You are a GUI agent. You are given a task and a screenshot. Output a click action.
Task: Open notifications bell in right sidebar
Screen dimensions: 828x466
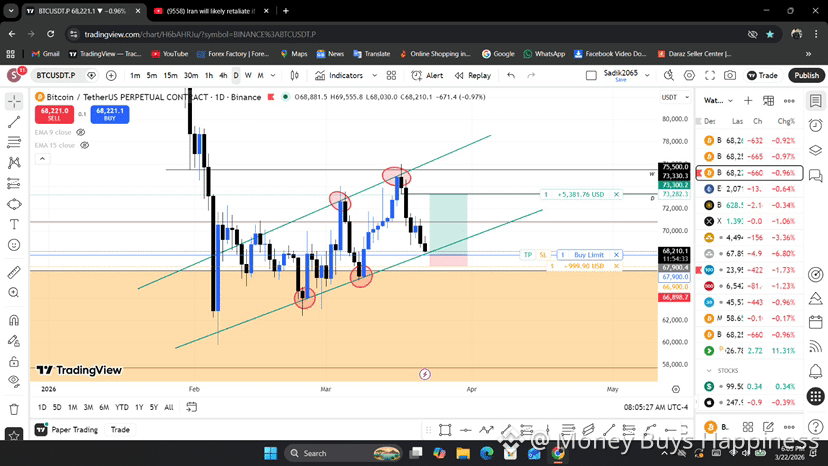pos(815,371)
